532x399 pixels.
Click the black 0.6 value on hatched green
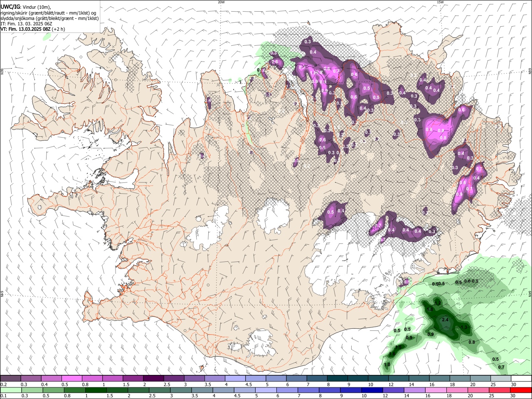click(467, 281)
